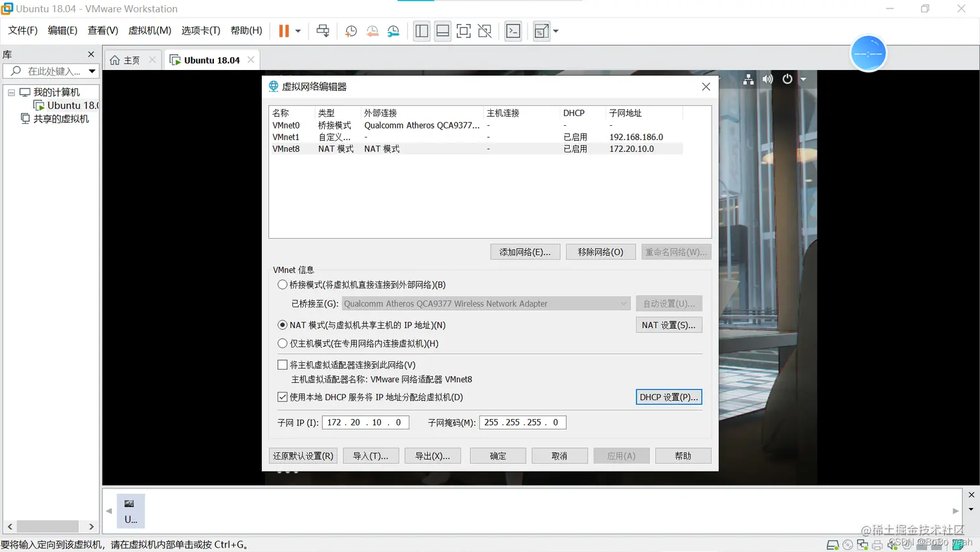The image size is (980, 552).
Task: Open the 查看(V) menu
Action: (103, 30)
